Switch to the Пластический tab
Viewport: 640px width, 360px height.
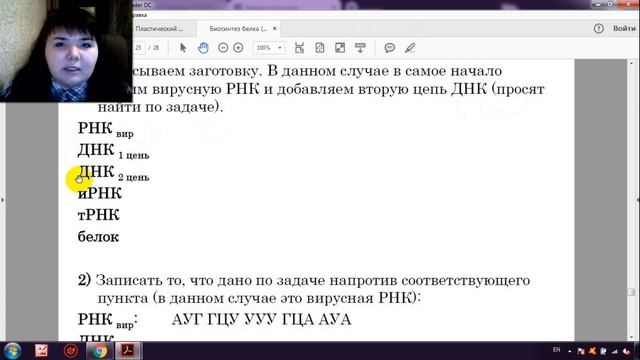click(x=159, y=29)
